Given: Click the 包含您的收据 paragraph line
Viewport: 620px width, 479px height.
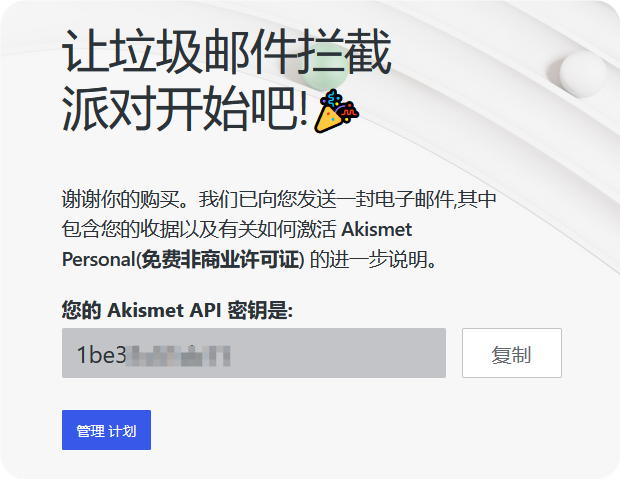Looking at the screenshot, I should 237,229.
